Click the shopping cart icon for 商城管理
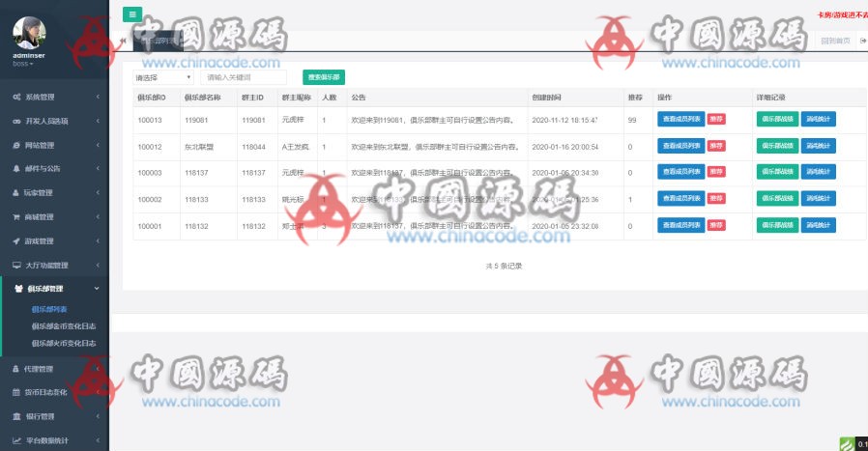The image size is (868, 451). click(x=16, y=217)
